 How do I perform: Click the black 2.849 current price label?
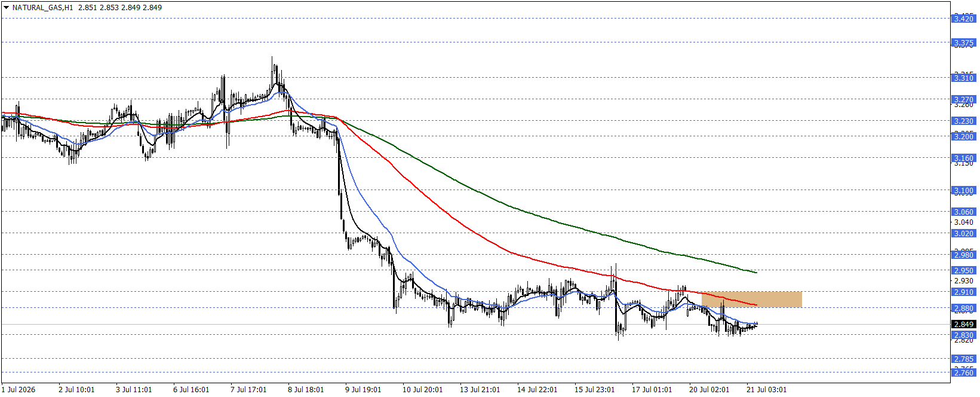click(963, 325)
